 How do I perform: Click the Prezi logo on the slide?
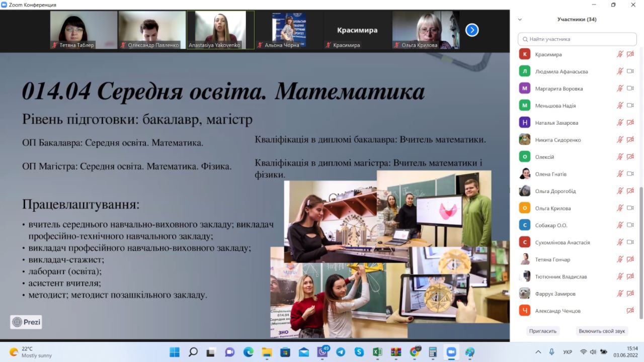[26, 322]
